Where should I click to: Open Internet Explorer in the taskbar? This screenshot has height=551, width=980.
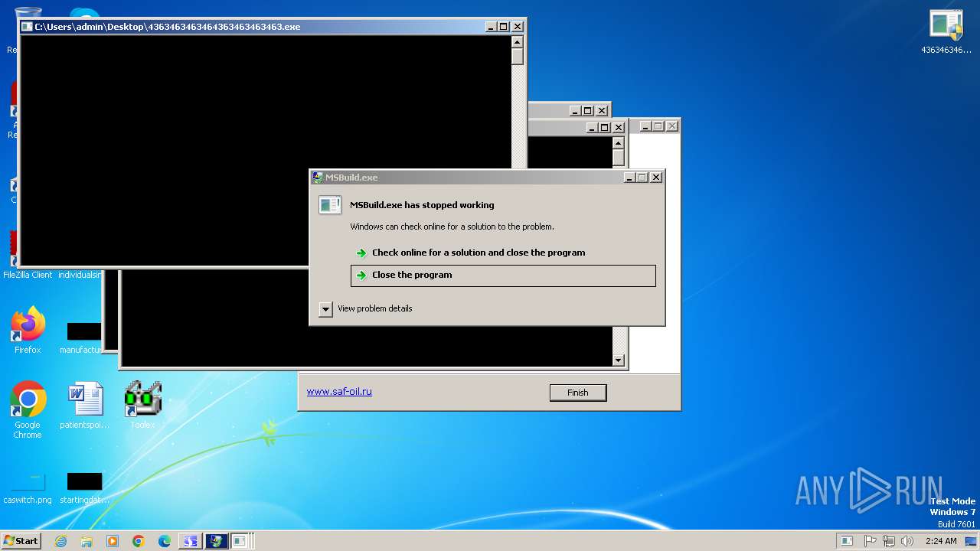pos(60,541)
